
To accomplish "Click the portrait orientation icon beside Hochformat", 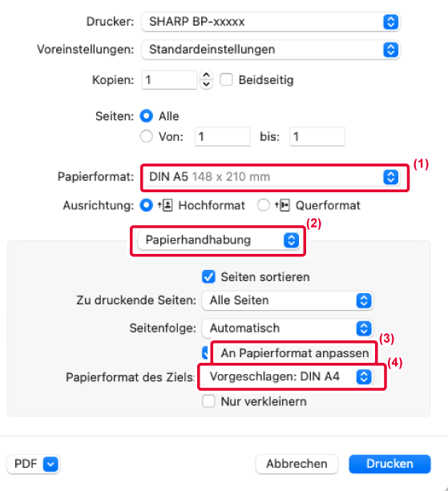I will tap(165, 205).
